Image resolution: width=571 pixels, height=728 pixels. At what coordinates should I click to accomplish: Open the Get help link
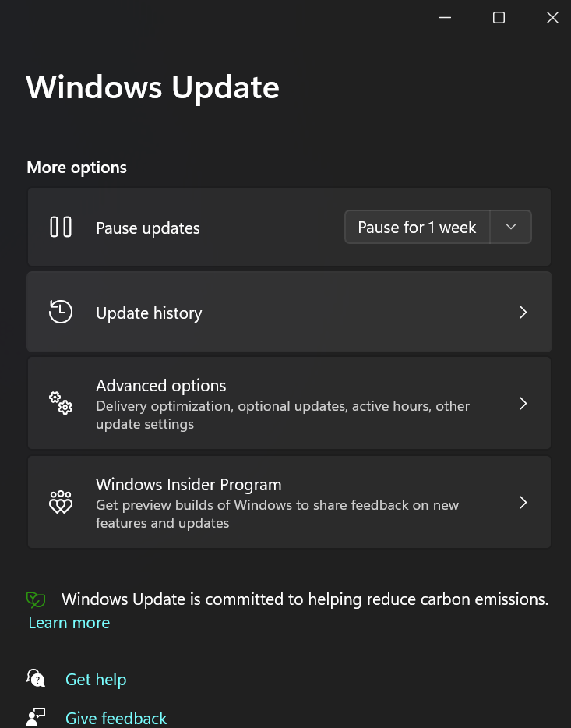96,679
